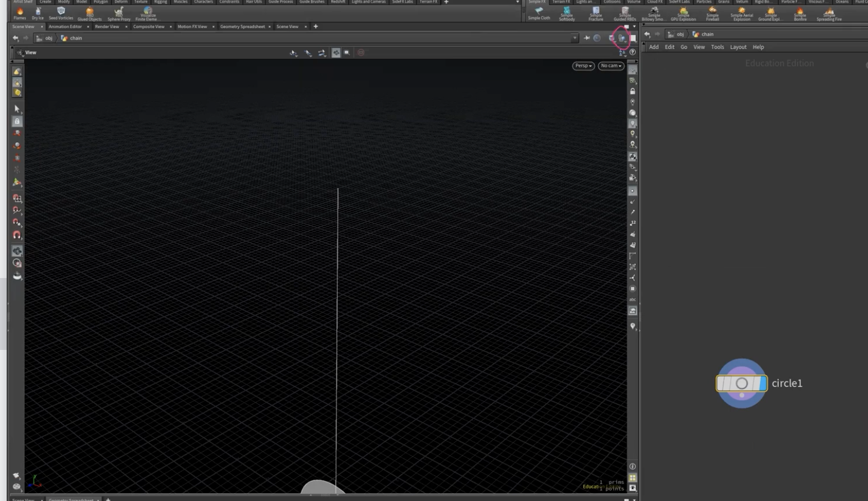Click the viewport help question-mark icon
This screenshot has width=868, height=501.
(x=632, y=52)
